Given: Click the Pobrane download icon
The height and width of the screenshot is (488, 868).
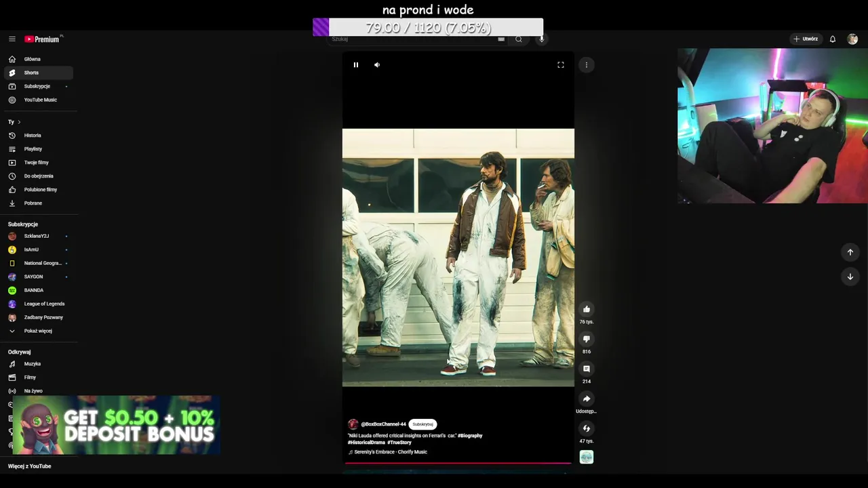Looking at the screenshot, I should (12, 203).
